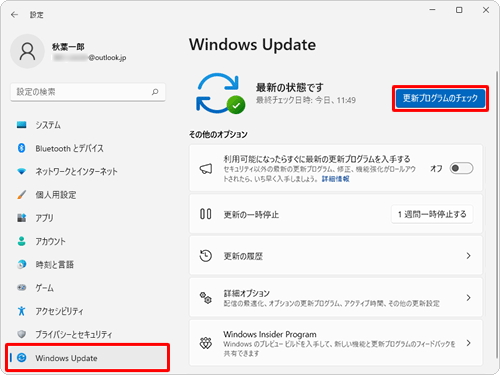
Task: Click the Bluetooth icon in the sidebar
Action: (22, 148)
